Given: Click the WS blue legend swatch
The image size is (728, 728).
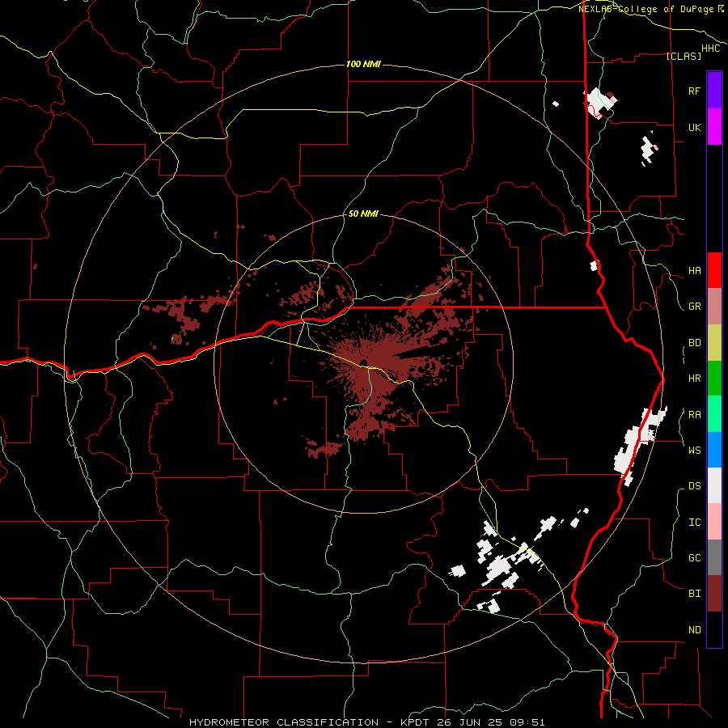Looking at the screenshot, I should click(x=714, y=450).
